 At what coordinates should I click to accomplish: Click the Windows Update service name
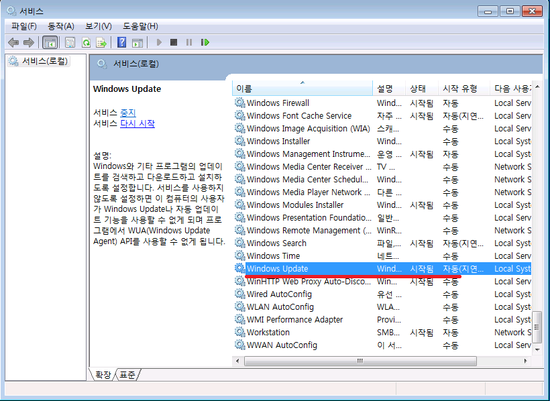pos(277,268)
